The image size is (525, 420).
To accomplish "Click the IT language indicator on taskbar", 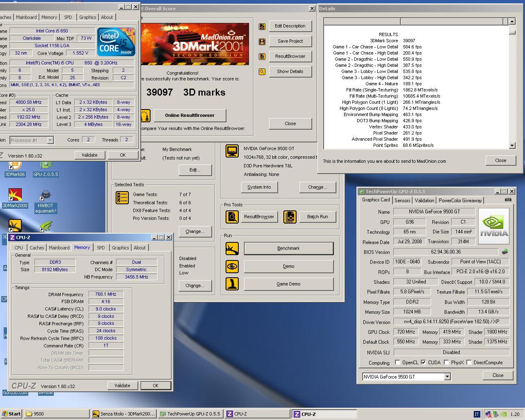I will pyautogui.click(x=477, y=414).
